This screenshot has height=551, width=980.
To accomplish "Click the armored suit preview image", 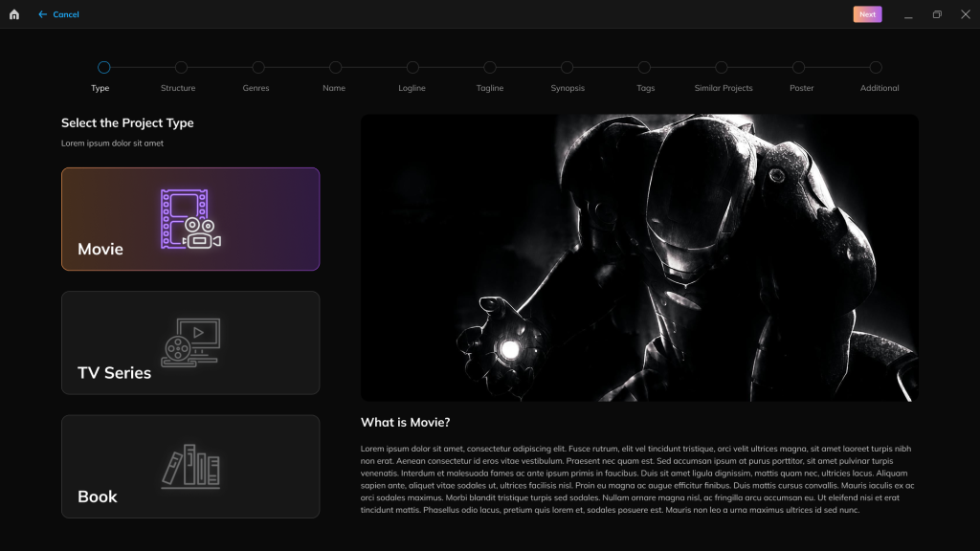I will click(639, 258).
